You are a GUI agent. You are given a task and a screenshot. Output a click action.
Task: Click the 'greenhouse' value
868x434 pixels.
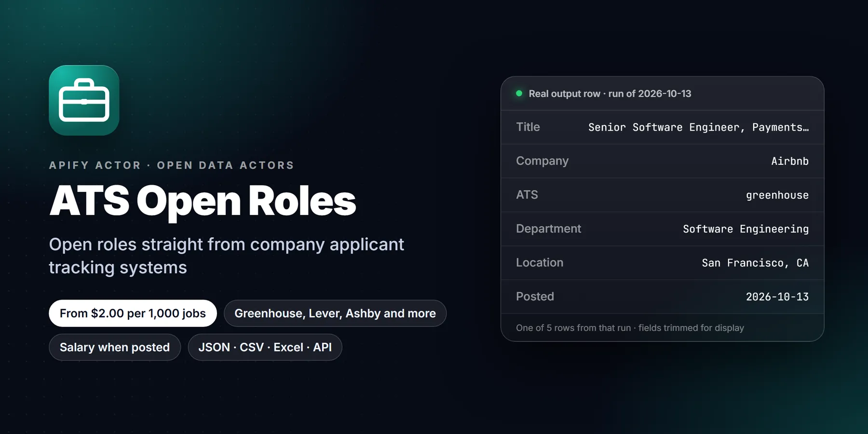[x=777, y=195]
